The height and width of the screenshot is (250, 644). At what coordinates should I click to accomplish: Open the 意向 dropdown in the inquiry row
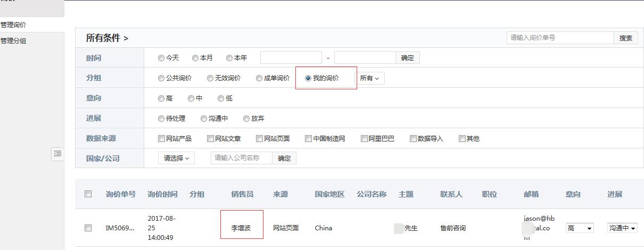coord(579,228)
